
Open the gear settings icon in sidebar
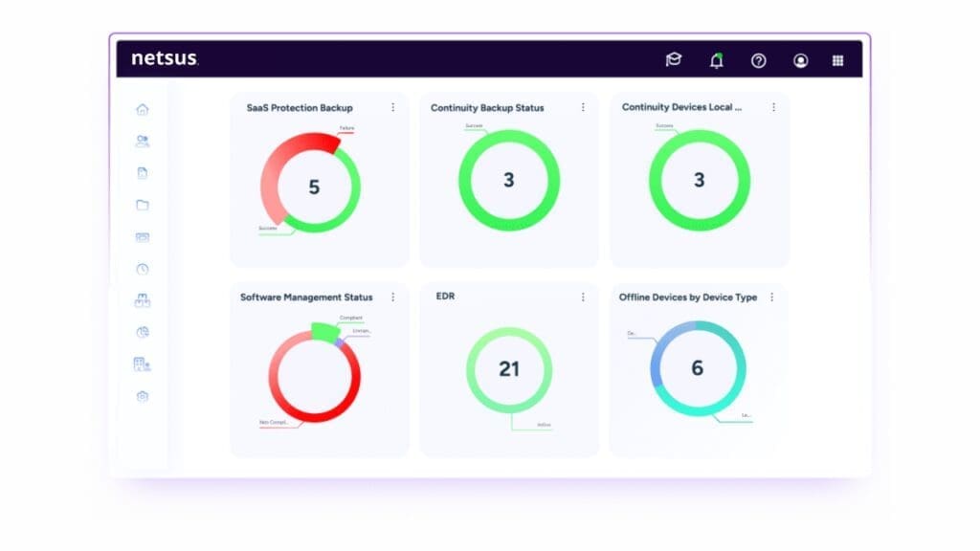[143, 396]
